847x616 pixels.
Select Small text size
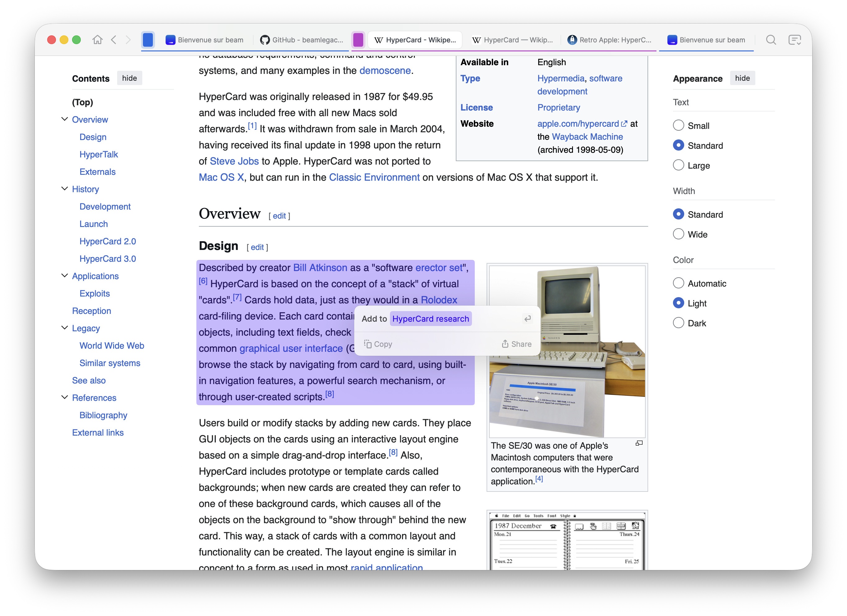[679, 125]
